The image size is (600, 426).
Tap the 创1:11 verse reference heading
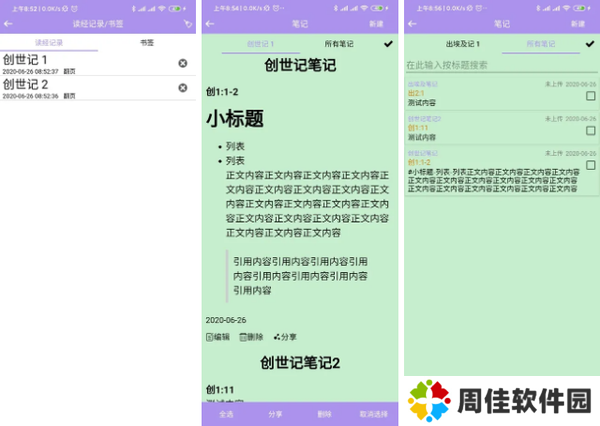(x=220, y=390)
